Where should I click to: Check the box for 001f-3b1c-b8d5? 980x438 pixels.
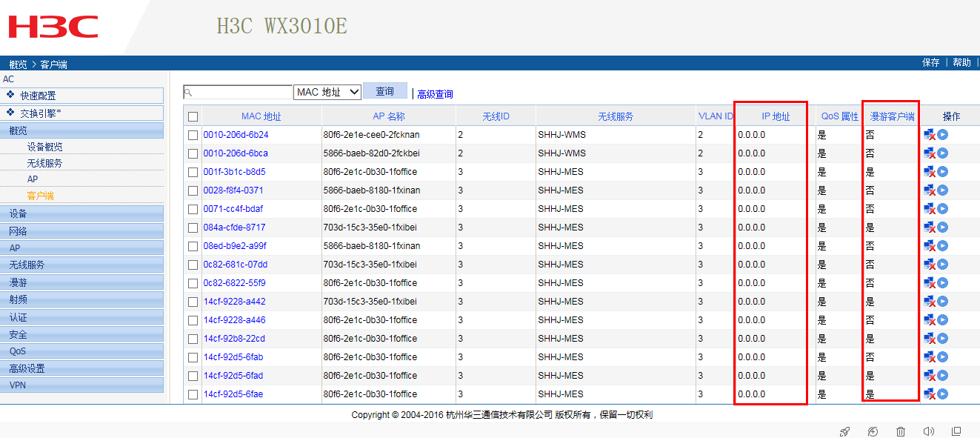(x=193, y=172)
